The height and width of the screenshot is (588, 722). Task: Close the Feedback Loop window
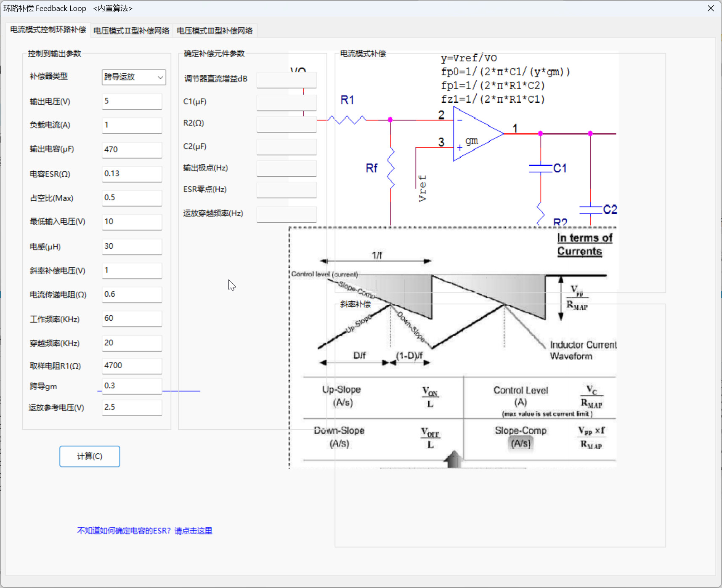tap(711, 8)
